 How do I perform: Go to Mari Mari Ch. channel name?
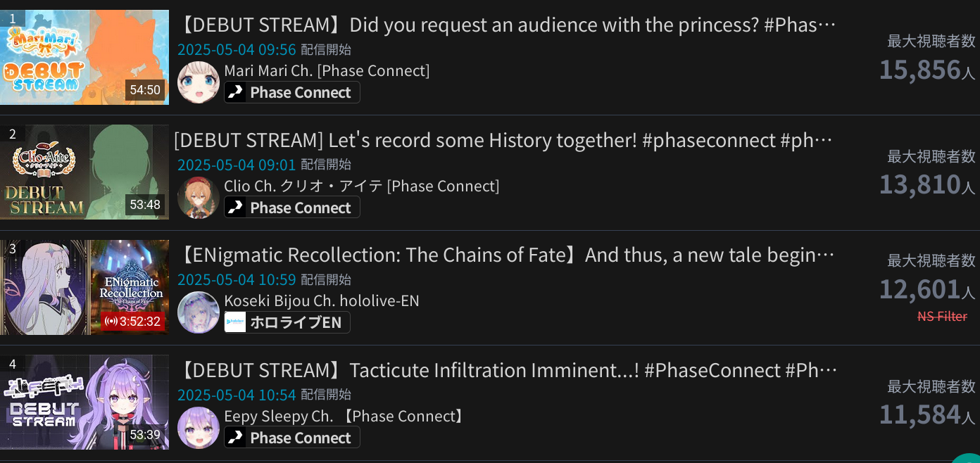click(327, 70)
